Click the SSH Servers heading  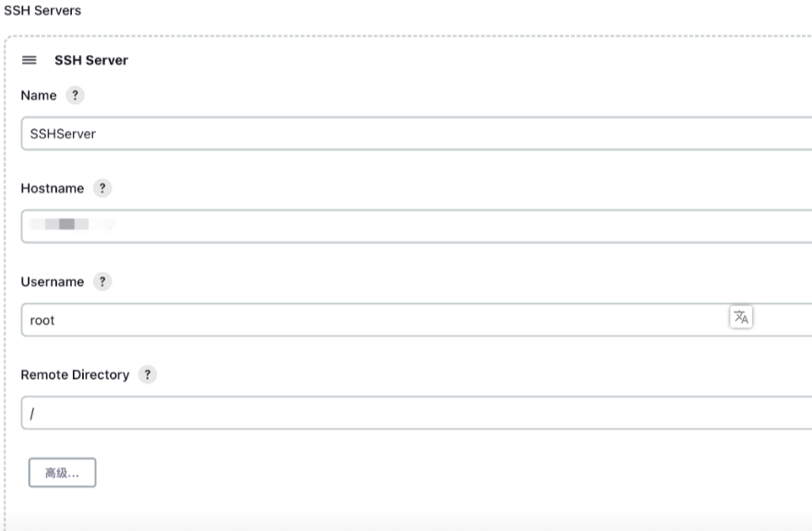[x=42, y=10]
